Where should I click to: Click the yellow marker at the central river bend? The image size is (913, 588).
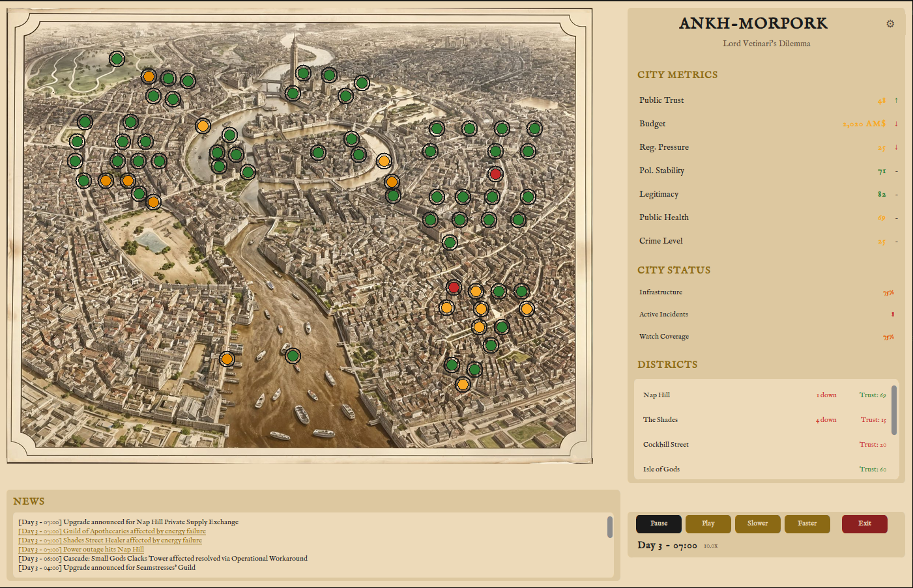click(x=383, y=161)
